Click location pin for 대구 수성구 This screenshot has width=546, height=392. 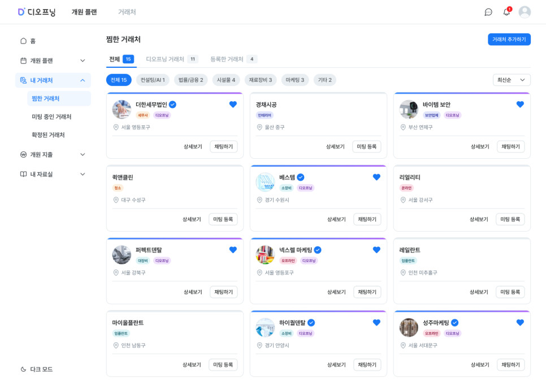click(116, 200)
